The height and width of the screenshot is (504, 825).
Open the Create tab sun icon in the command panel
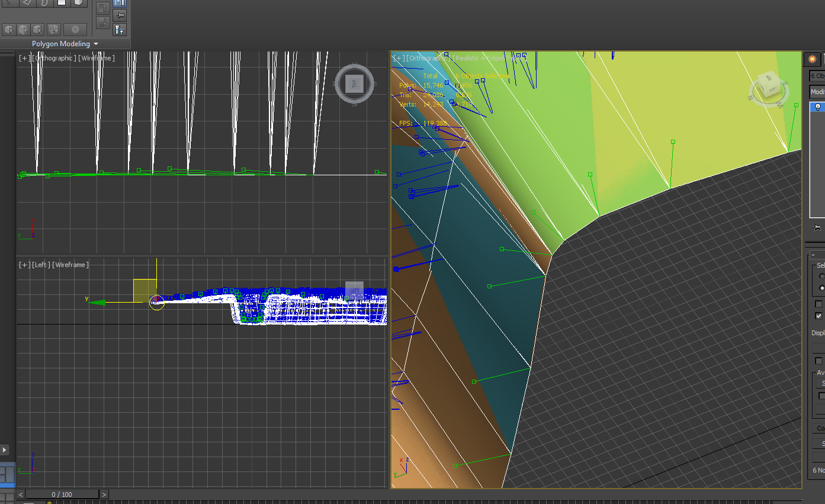point(812,59)
